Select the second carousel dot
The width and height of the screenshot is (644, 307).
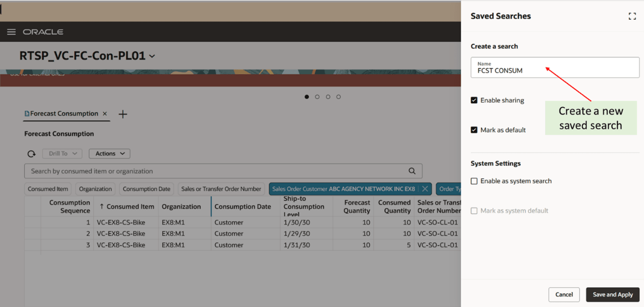tap(317, 97)
